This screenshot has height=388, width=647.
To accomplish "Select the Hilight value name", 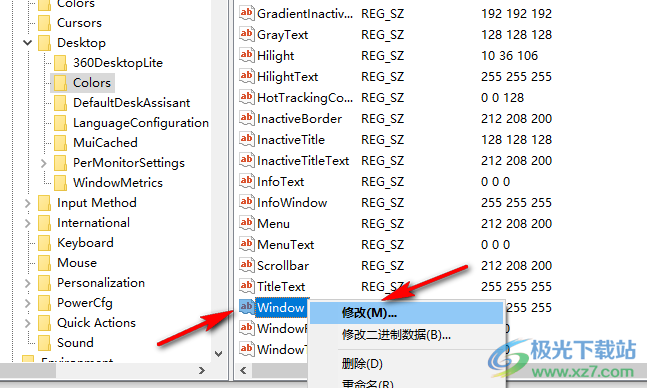I will click(x=275, y=56).
